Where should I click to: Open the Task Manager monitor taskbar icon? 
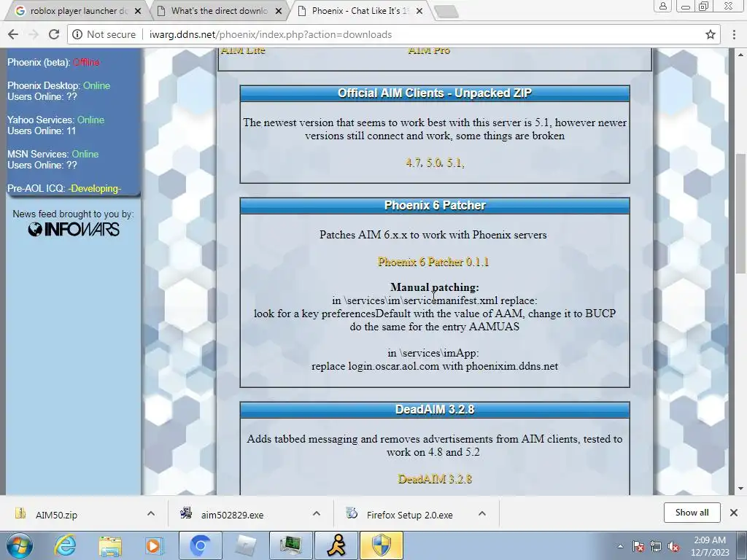(290, 545)
